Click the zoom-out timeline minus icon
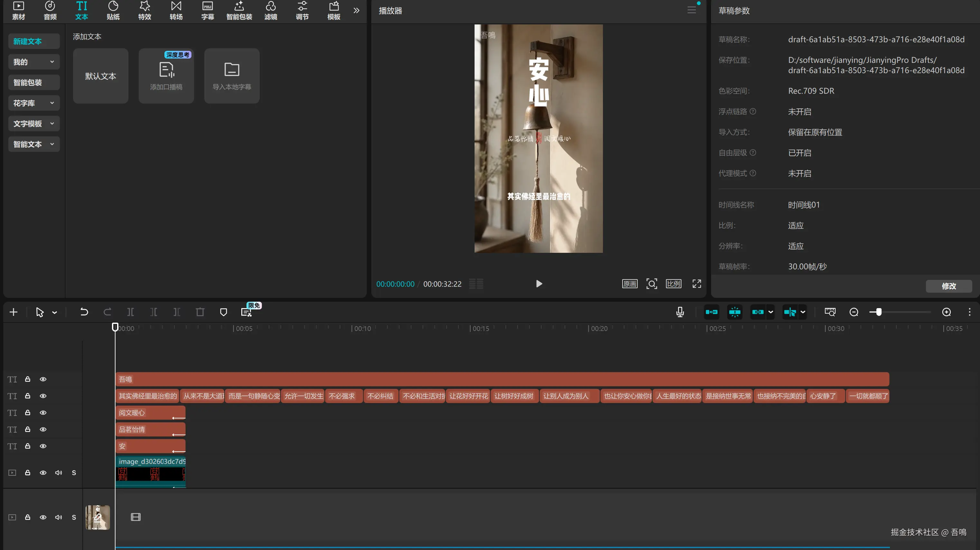The image size is (980, 550). click(x=854, y=312)
